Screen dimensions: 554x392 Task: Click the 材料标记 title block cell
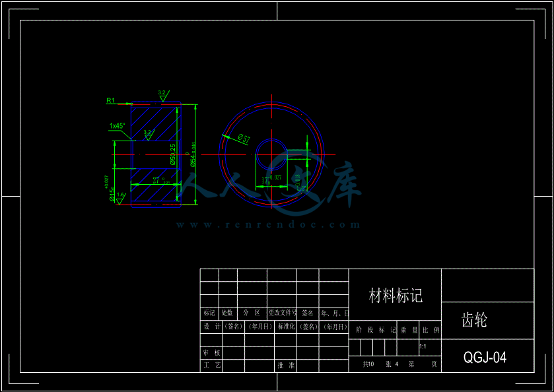[396, 295]
